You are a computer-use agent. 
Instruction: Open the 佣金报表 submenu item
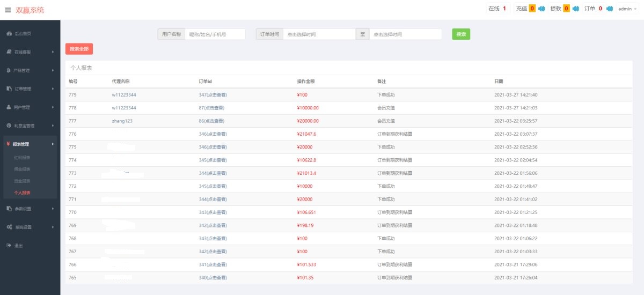point(22,169)
